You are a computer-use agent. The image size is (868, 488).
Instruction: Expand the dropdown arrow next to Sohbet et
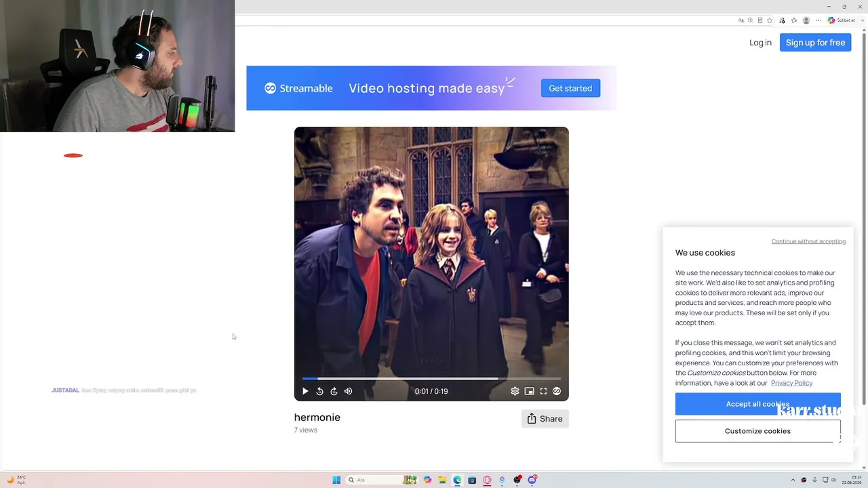[862, 20]
